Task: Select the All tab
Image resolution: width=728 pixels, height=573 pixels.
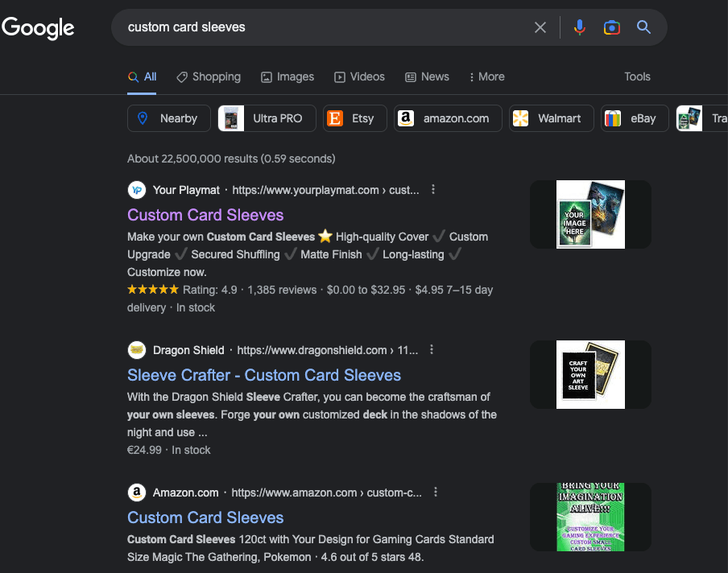Action: (x=142, y=77)
